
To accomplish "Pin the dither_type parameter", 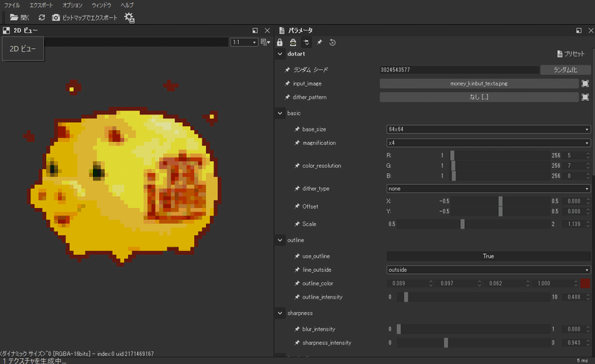I will coord(297,189).
